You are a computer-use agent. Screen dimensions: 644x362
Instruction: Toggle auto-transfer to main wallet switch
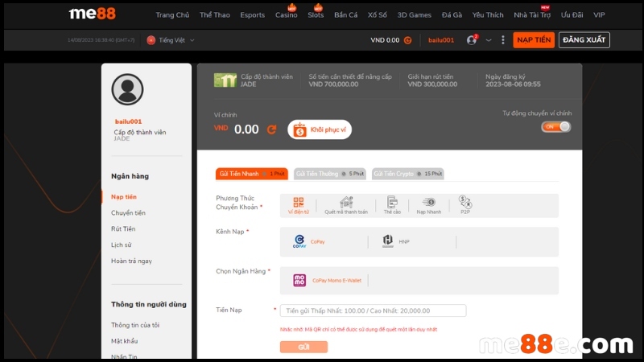pos(556,126)
